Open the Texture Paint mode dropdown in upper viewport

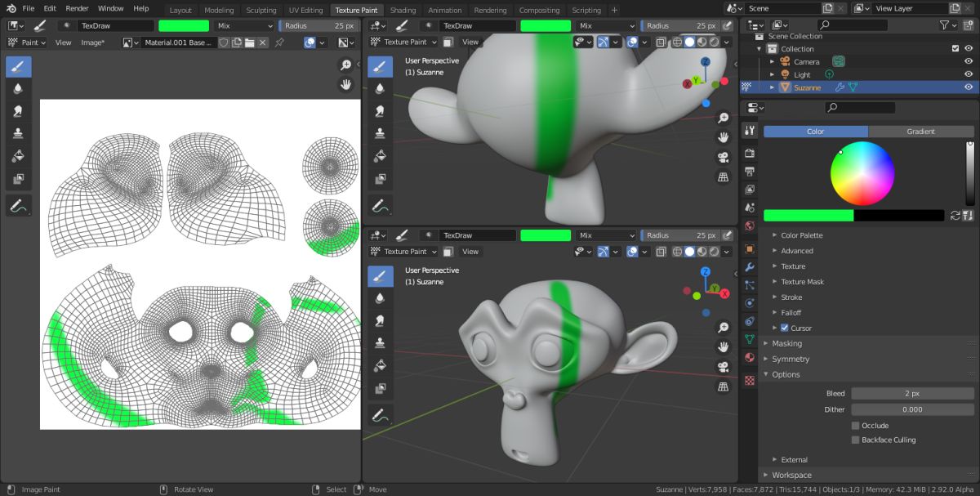click(404, 42)
